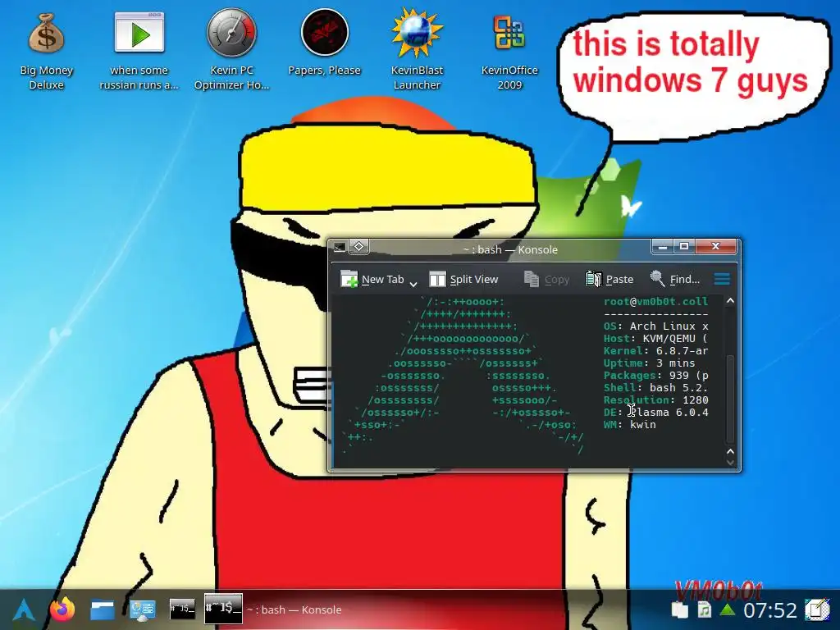Image resolution: width=840 pixels, height=630 pixels.
Task: Open the "when some russian runs a..." desktop shortcut
Action: (x=139, y=51)
